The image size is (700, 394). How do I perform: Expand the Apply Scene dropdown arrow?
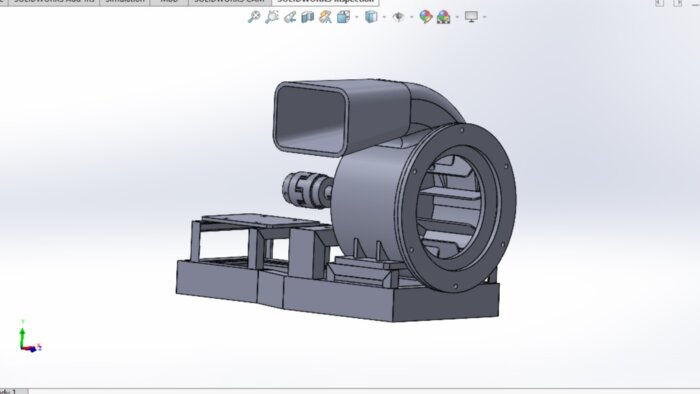457,17
